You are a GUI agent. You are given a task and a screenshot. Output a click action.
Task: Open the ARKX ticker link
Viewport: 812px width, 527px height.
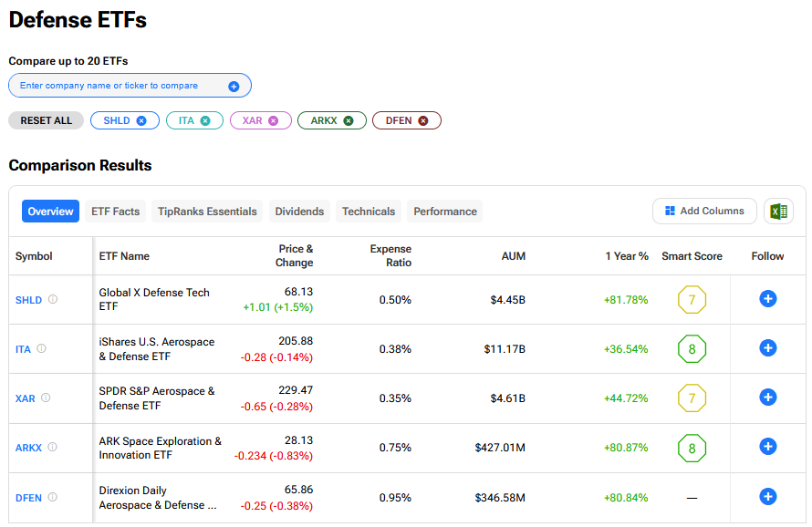28,448
